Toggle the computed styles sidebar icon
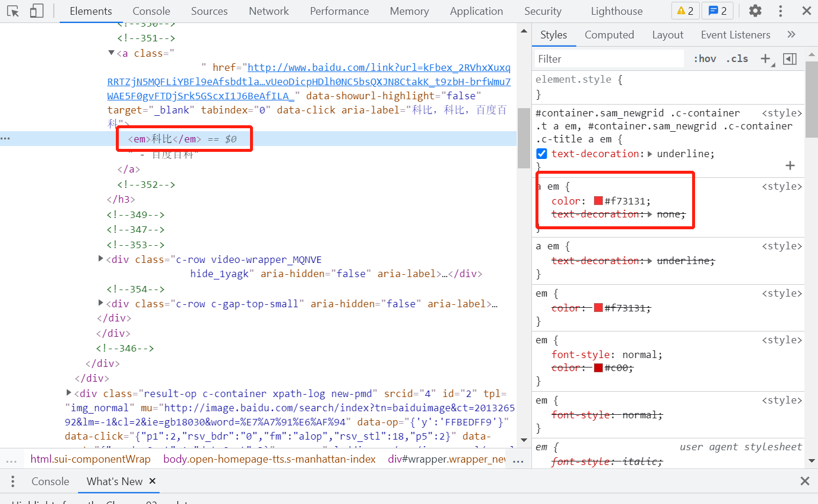Screen dimensions: 818x504 pyautogui.click(x=790, y=58)
